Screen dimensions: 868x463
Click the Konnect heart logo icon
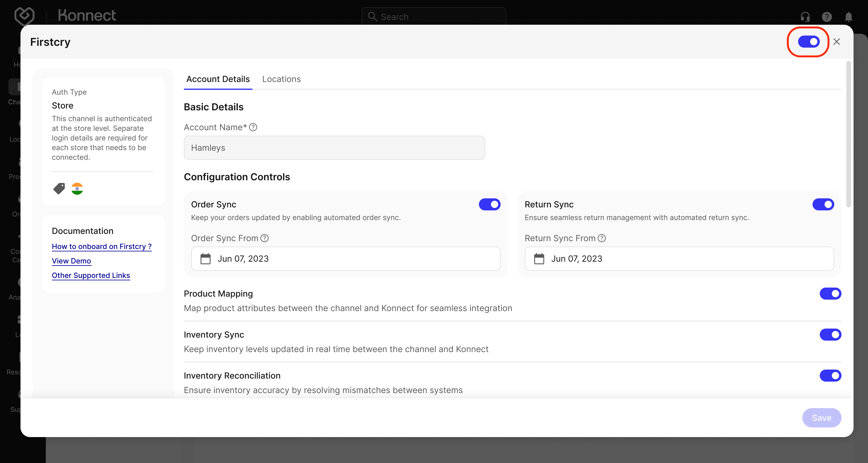click(x=25, y=16)
